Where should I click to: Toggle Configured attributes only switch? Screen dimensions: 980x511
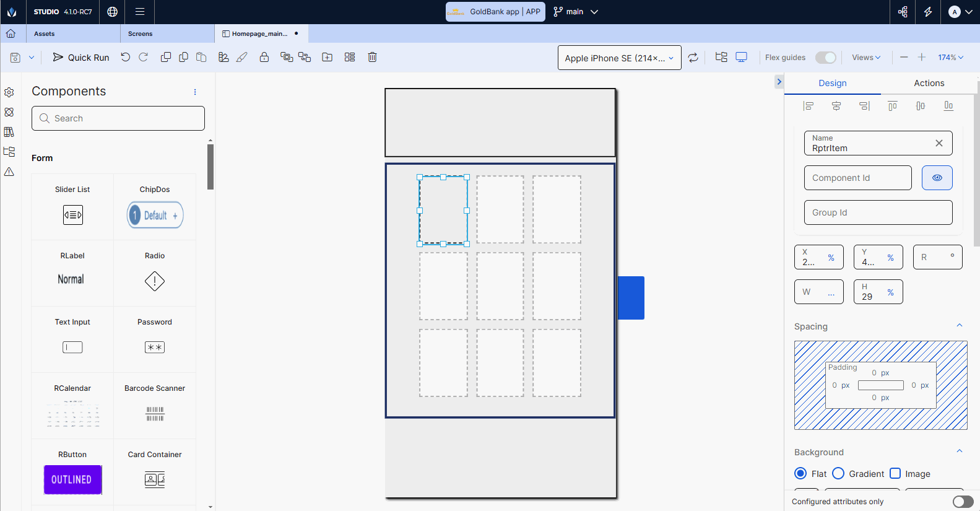pyautogui.click(x=963, y=502)
